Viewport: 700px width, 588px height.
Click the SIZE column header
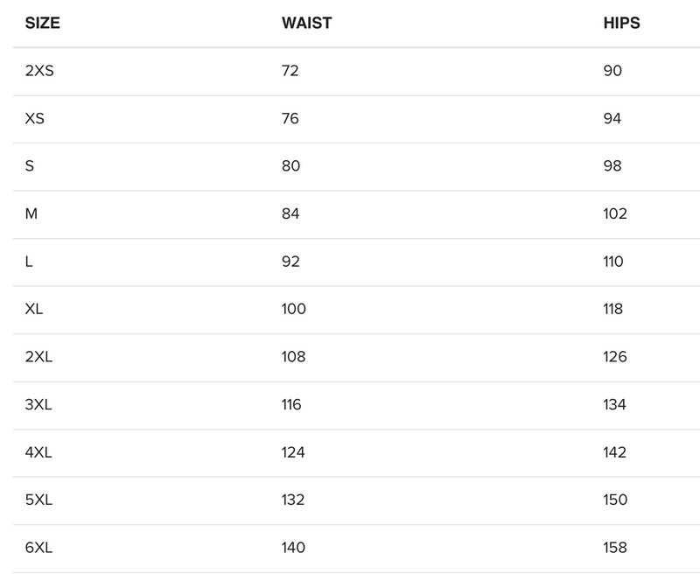[x=42, y=24]
